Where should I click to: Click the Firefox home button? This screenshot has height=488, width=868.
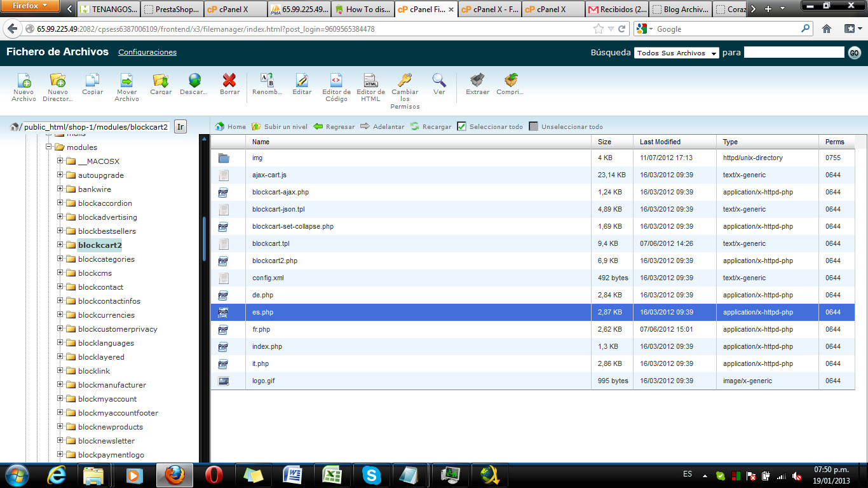827,29
